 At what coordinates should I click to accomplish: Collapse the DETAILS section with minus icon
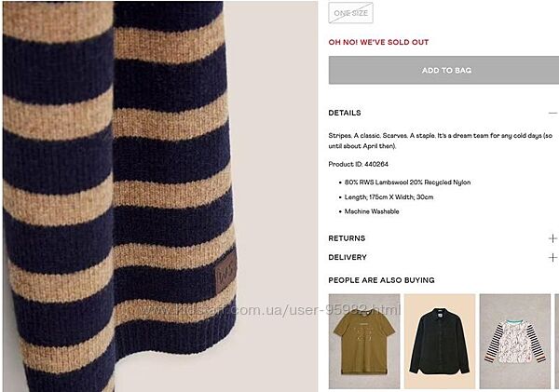coord(552,113)
